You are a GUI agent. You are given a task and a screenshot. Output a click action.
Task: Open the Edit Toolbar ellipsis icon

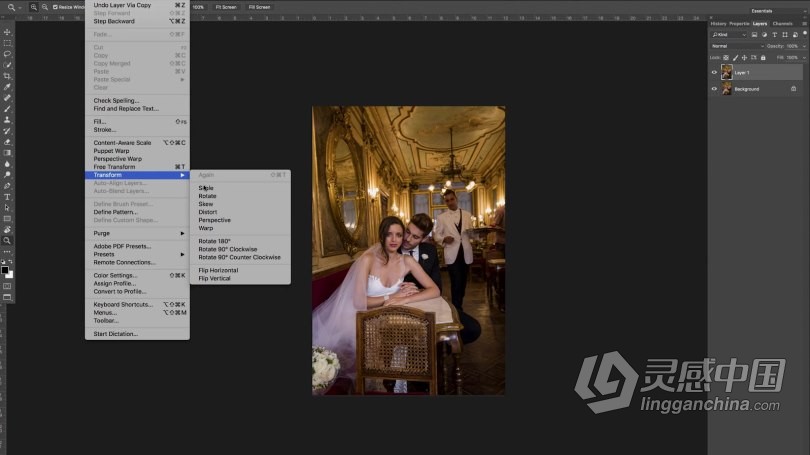[x=7, y=252]
